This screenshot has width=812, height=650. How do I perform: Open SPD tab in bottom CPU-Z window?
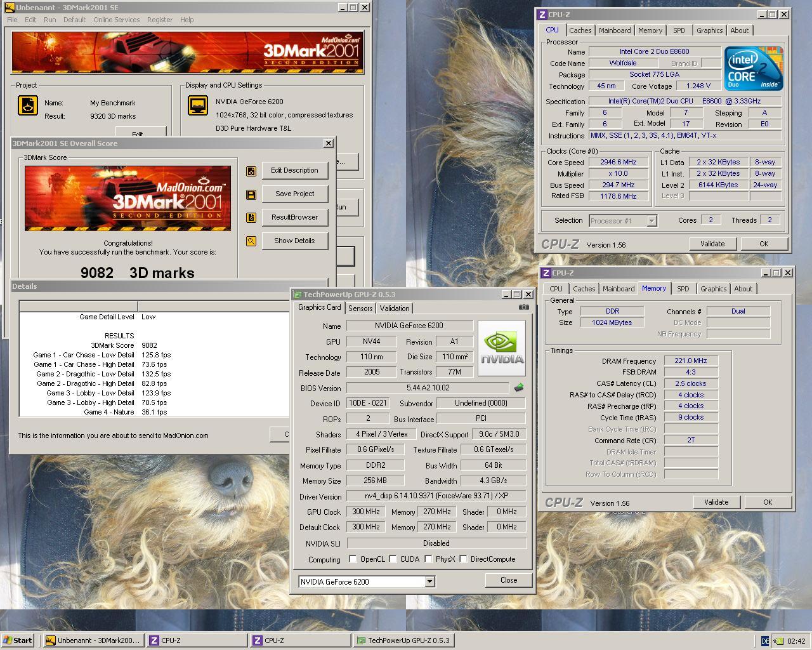(x=683, y=289)
